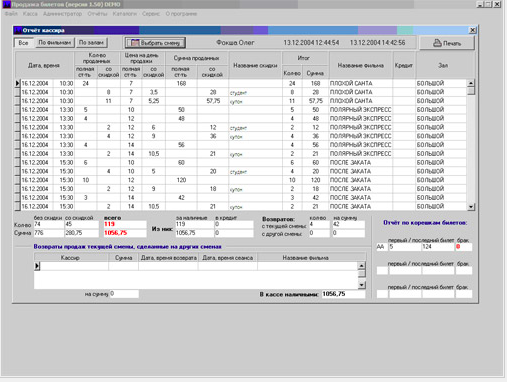Click returns на сумму field showing 42
Viewport: 507px width, 382px height.
(348, 225)
